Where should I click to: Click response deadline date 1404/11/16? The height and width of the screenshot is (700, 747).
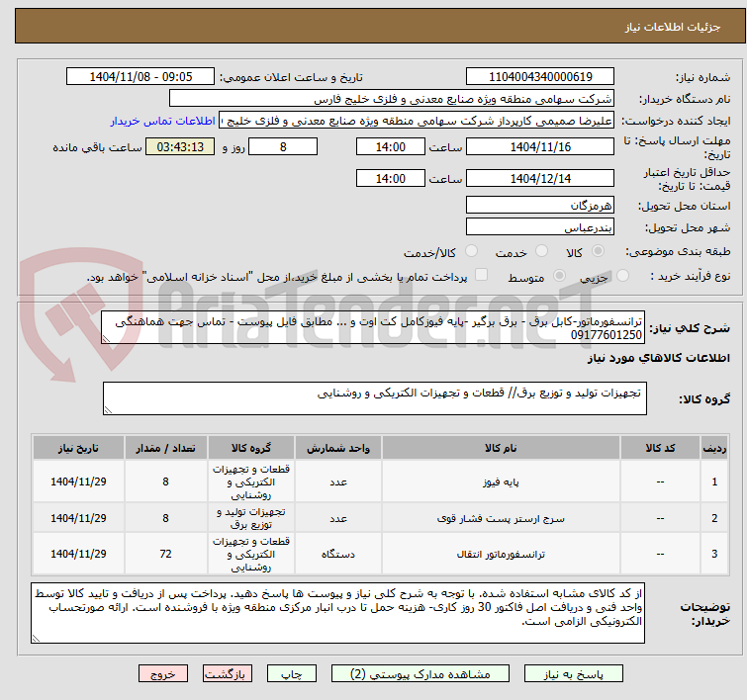(x=540, y=146)
